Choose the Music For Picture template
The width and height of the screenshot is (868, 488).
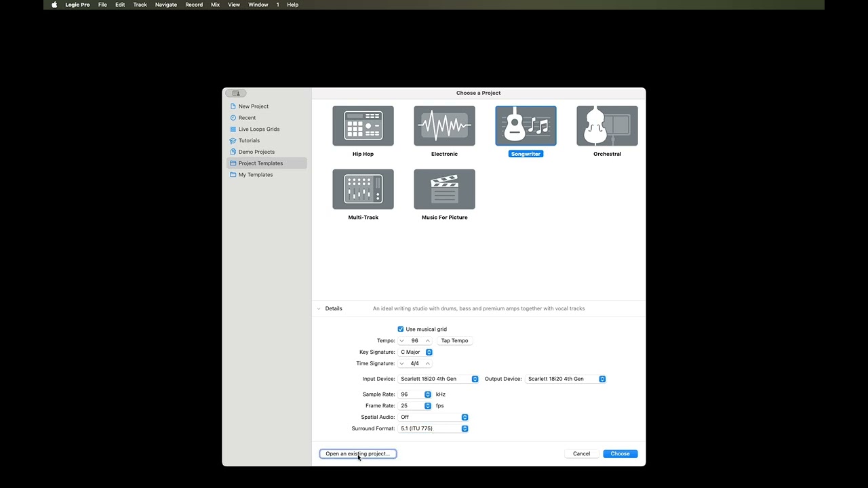coord(444,189)
